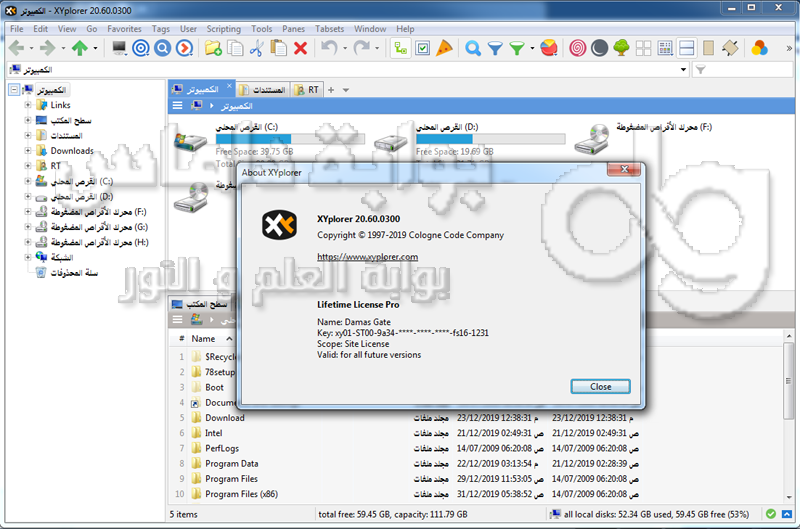This screenshot has width=800, height=529.
Task: Open dropdown arrow next to Up button
Action: pos(95,49)
